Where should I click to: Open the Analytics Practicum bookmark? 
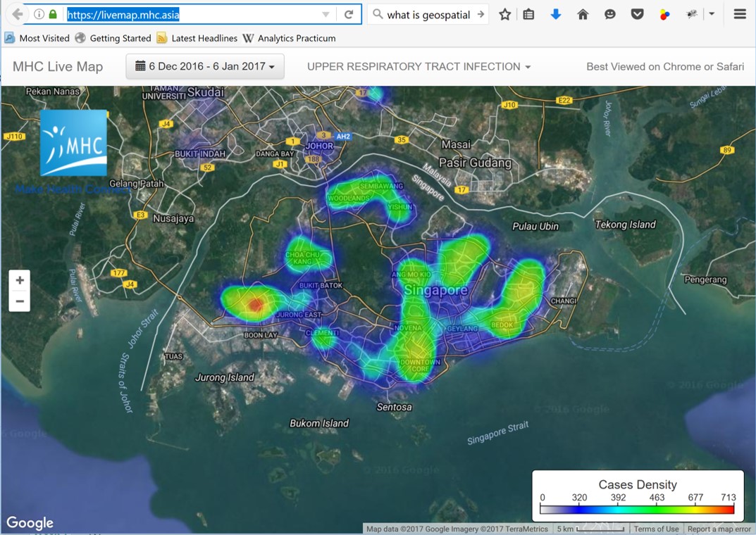click(289, 38)
